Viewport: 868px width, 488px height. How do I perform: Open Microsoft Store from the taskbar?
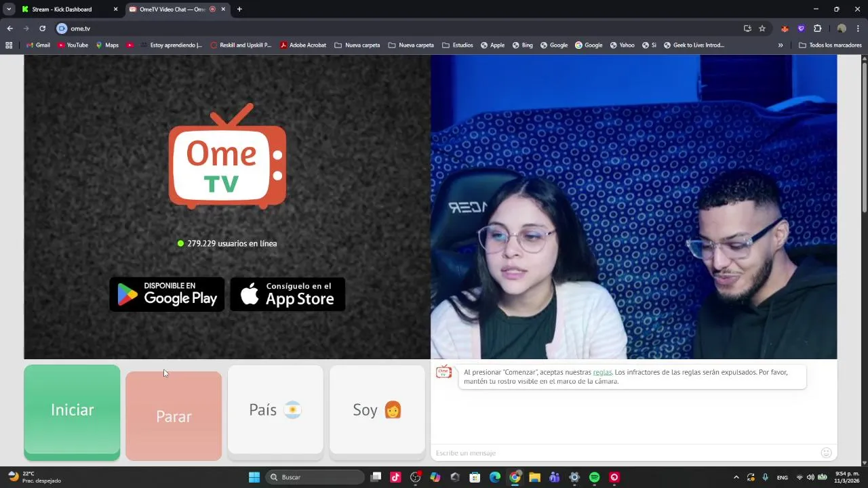(x=475, y=477)
